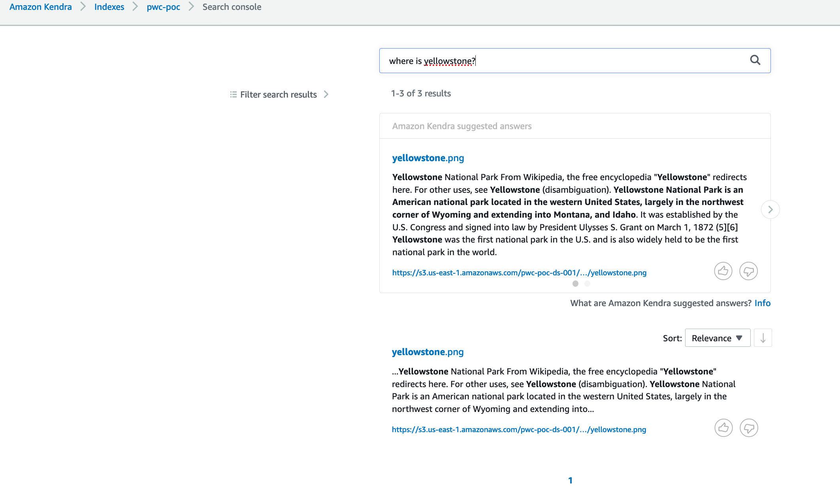
Task: Click 'Search console' breadcrumb text
Action: (232, 7)
